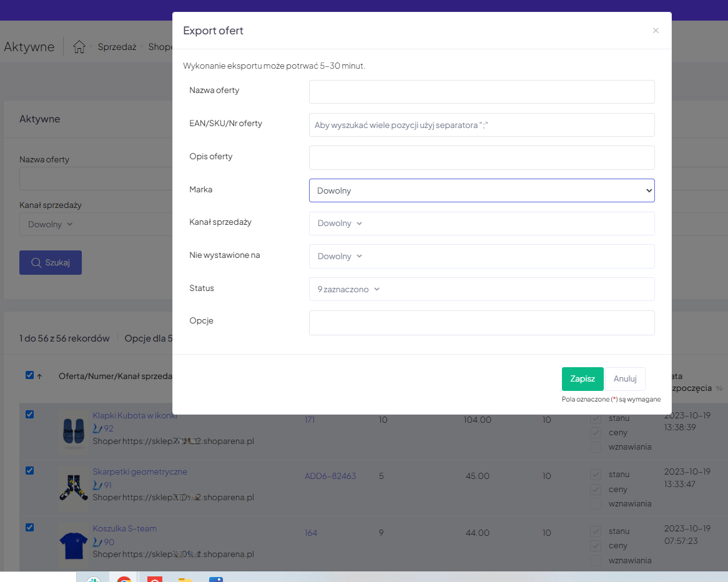Uncheck the Klapki Kubota w ikonki row

click(x=29, y=415)
